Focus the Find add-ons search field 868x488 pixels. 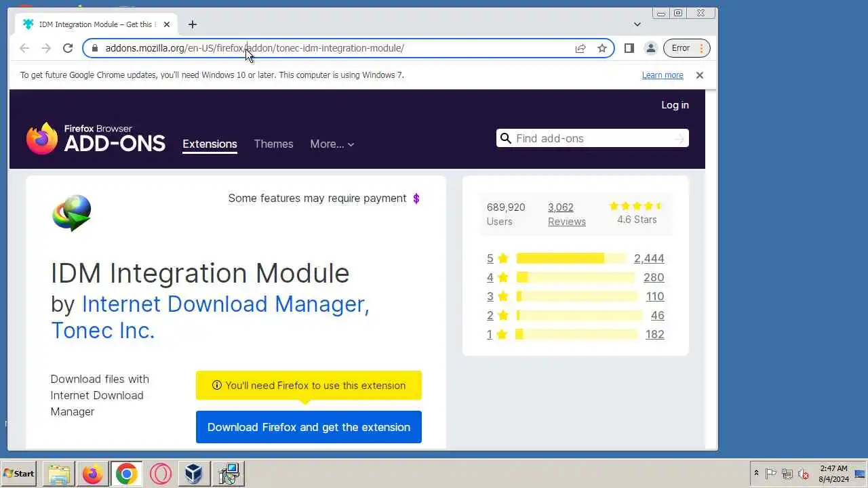[593, 138]
